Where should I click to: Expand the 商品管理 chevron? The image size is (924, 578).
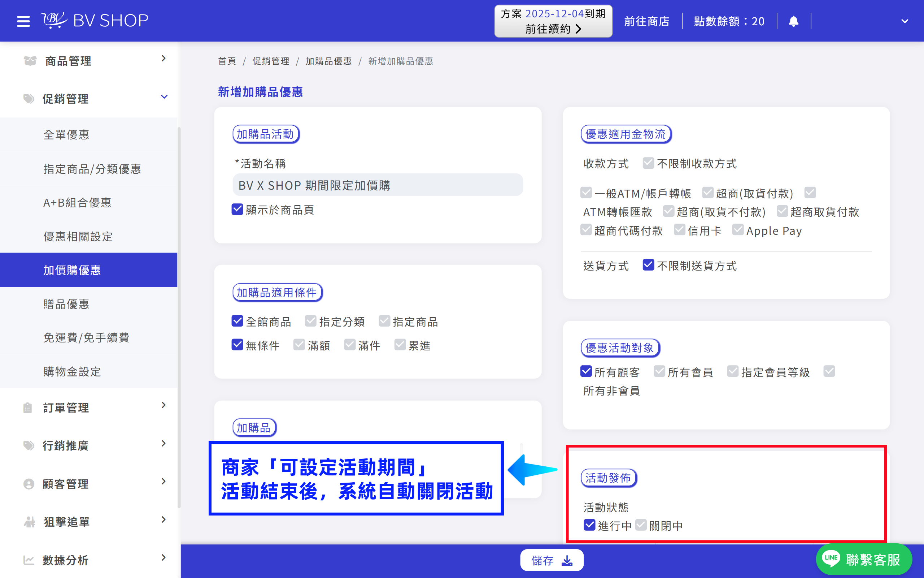[x=164, y=59]
